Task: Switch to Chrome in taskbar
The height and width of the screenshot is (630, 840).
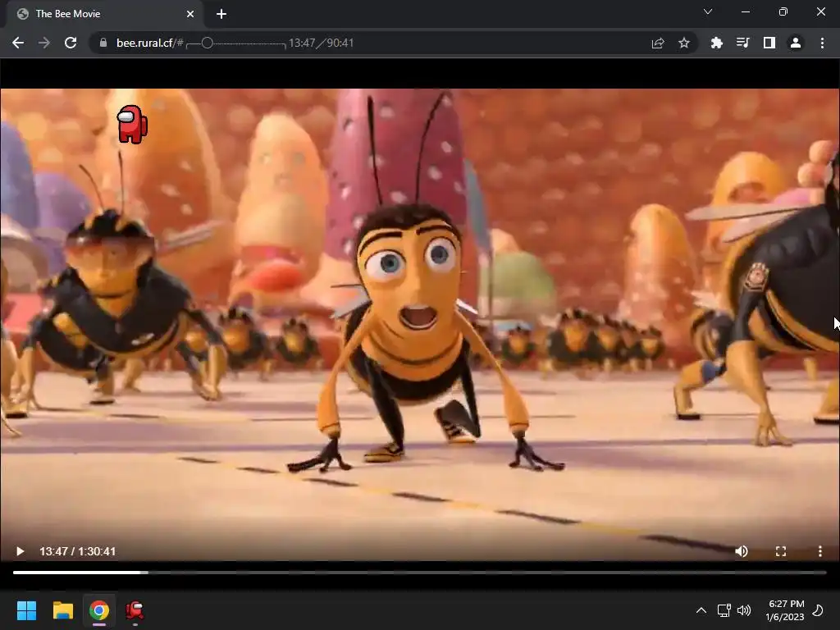Action: pos(99,610)
